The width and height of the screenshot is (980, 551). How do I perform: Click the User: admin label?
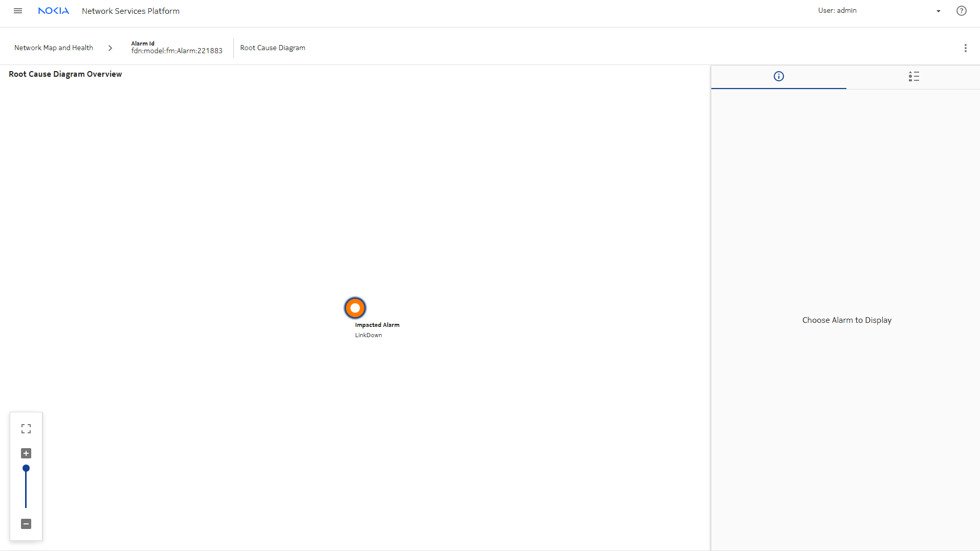[837, 11]
